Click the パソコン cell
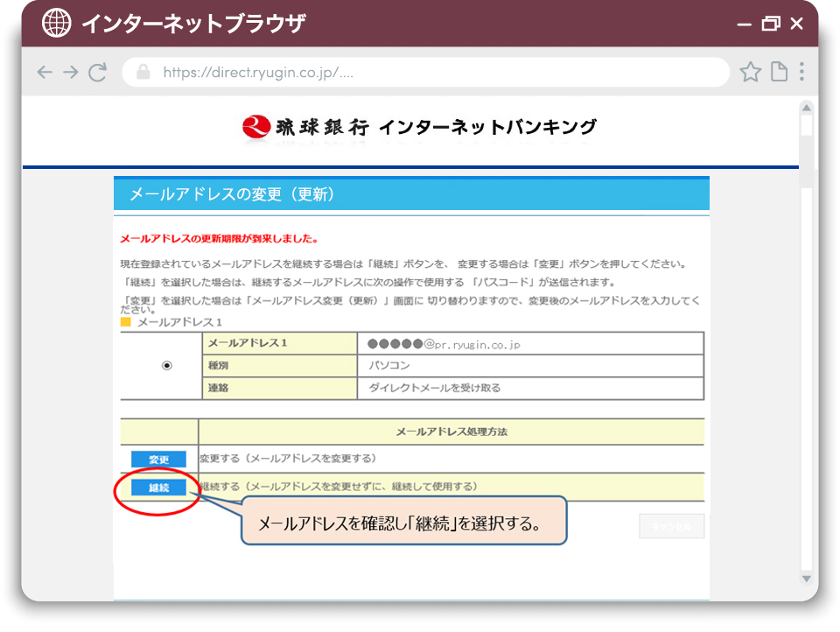Screen dimensions: 840x632 point(530,366)
